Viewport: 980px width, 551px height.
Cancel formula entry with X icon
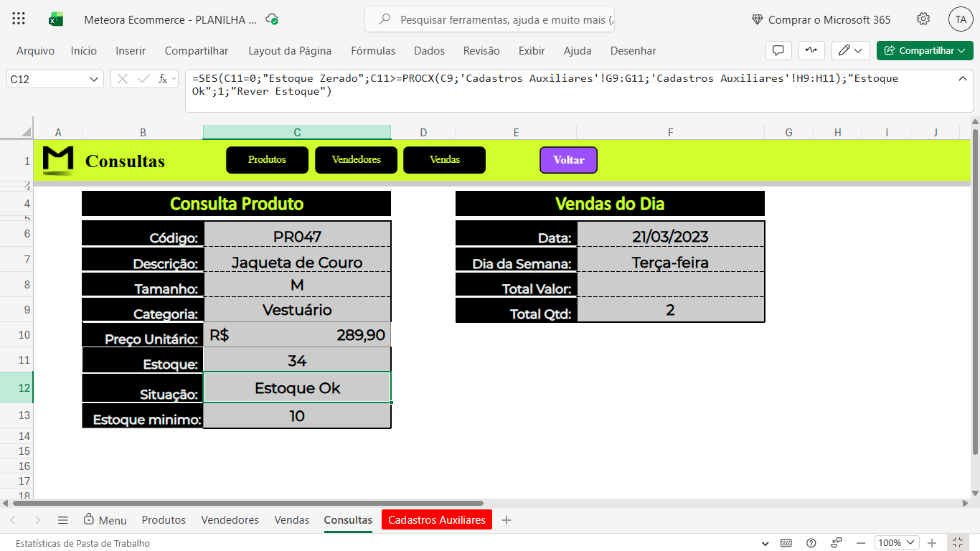(123, 79)
